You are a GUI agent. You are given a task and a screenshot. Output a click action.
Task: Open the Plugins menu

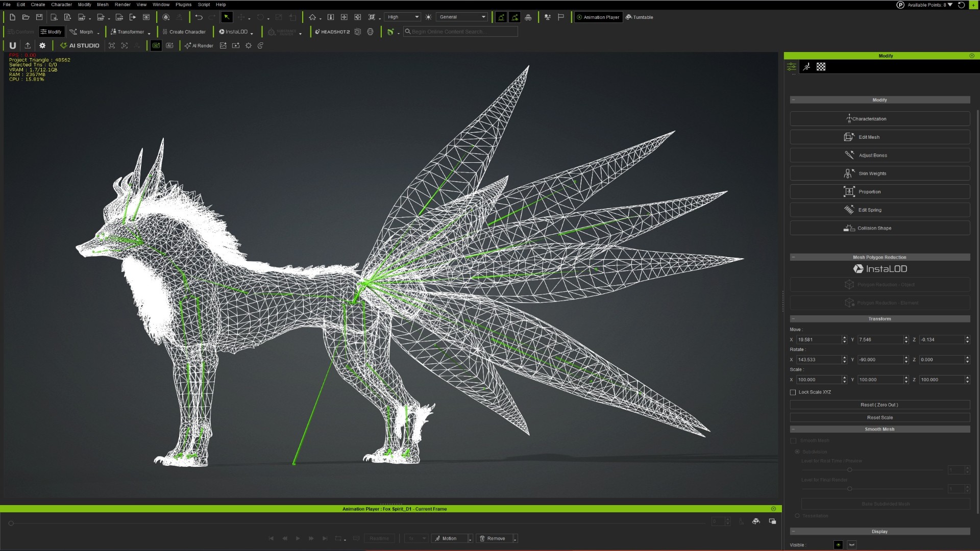183,5
